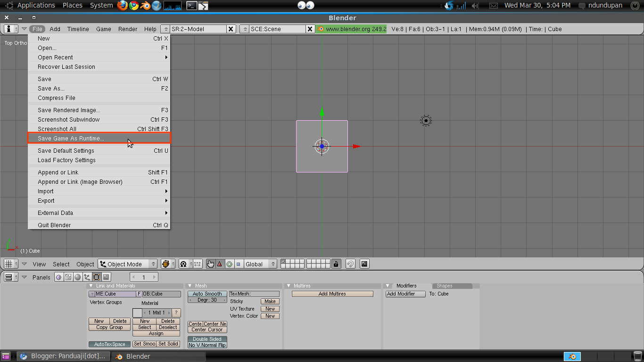Screen dimensions: 644x362
Task: Expand the Import submenu
Action: click(x=99, y=191)
